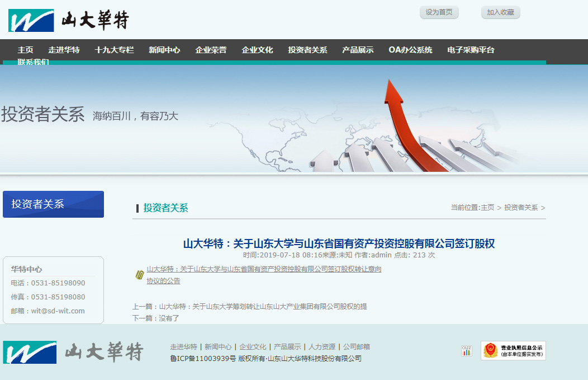Open the 主页 menu item
The width and height of the screenshot is (588, 380).
coord(26,50)
